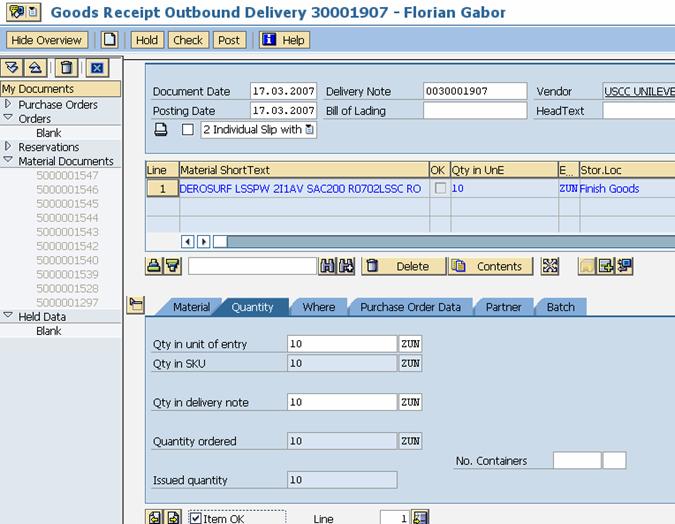Click the filter funnel icon below table
The image size is (675, 524).
pos(172,266)
